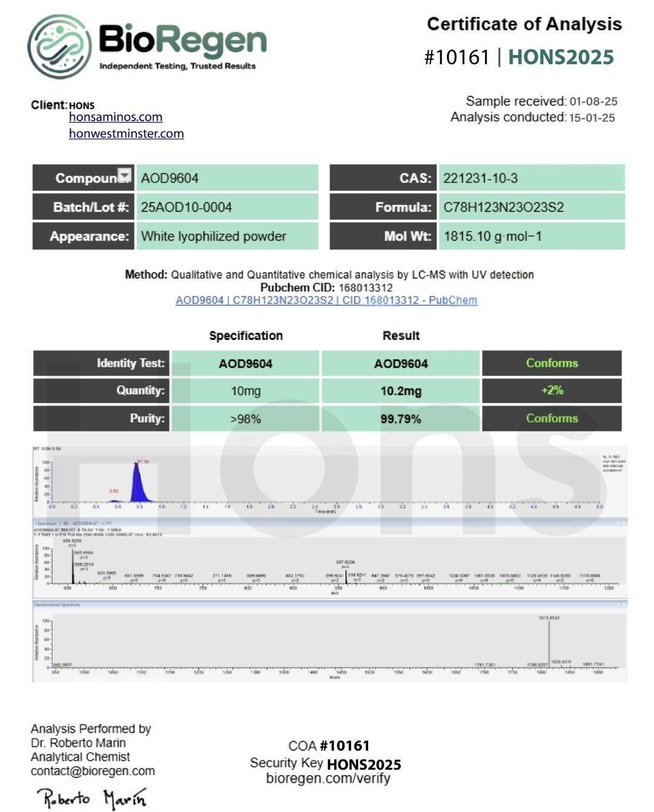
Task: Click the "Specification" column header
Action: pos(246,336)
